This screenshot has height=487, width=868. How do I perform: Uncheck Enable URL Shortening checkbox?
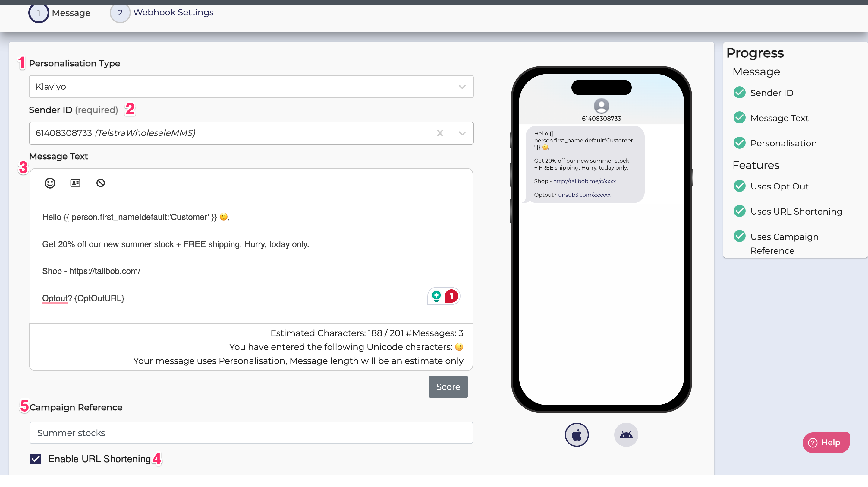click(x=36, y=459)
